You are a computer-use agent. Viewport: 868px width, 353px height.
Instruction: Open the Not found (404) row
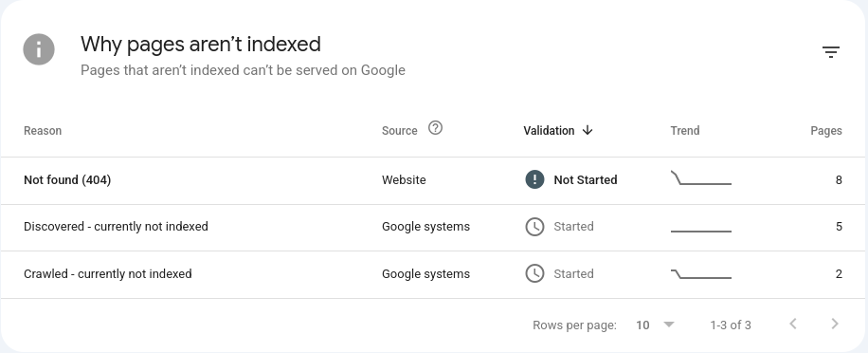click(x=434, y=180)
